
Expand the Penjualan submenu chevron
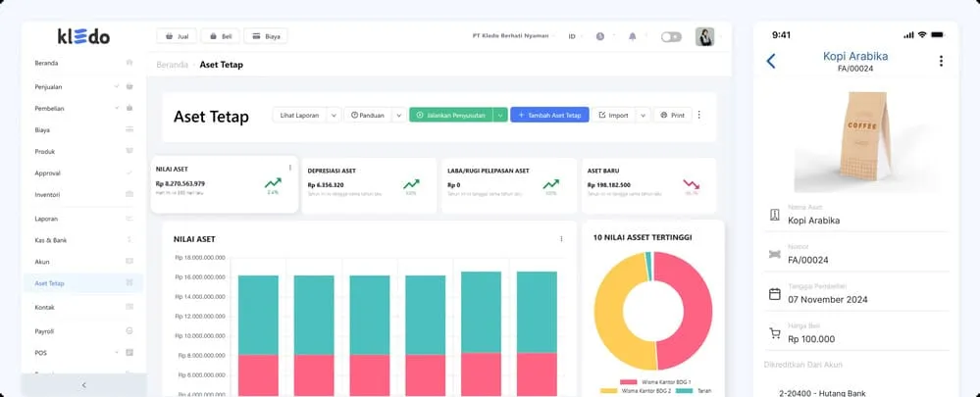click(x=117, y=87)
